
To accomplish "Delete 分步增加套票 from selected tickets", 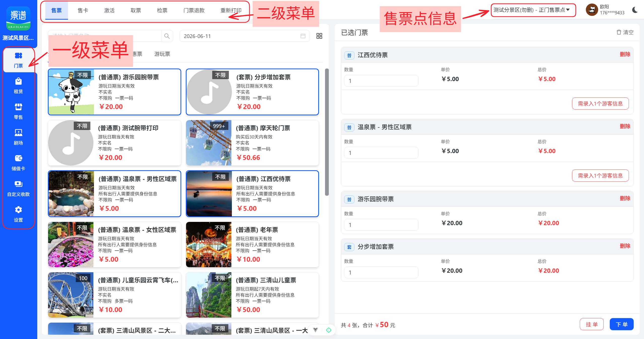I will 625,246.
